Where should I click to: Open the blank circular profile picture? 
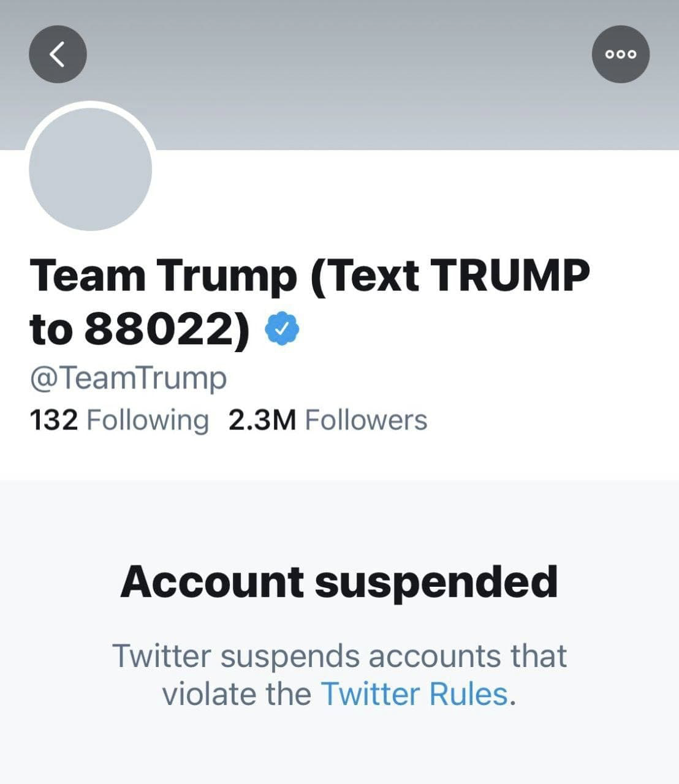[91, 170]
